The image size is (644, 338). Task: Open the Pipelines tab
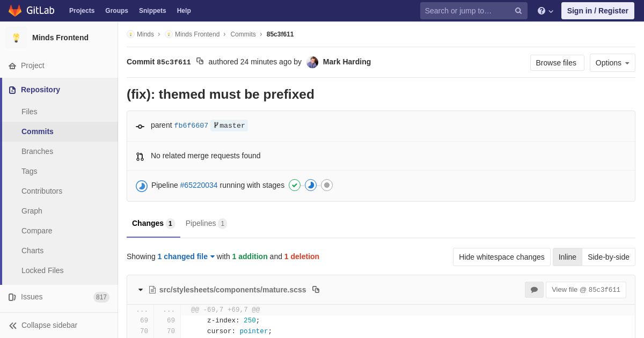coord(206,223)
